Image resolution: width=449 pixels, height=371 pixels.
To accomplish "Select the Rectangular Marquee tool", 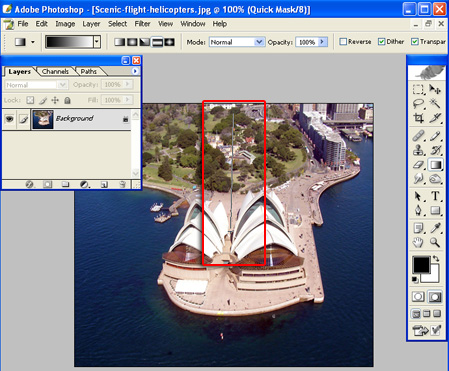I will click(x=418, y=89).
